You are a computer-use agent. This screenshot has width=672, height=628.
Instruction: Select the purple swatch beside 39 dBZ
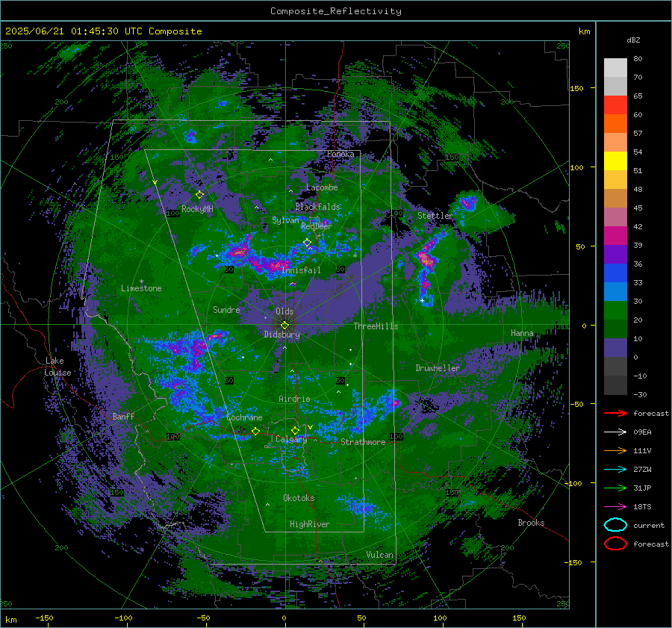[615, 254]
